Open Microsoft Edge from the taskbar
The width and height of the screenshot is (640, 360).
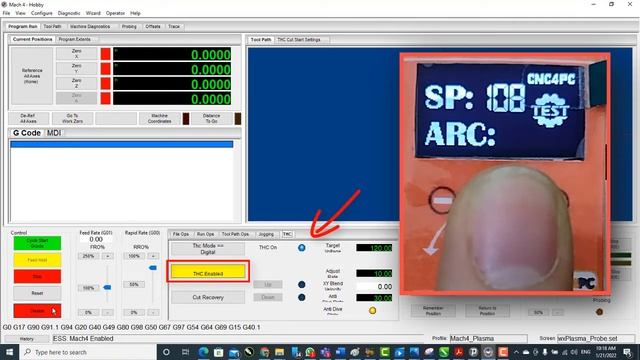(x=203, y=352)
